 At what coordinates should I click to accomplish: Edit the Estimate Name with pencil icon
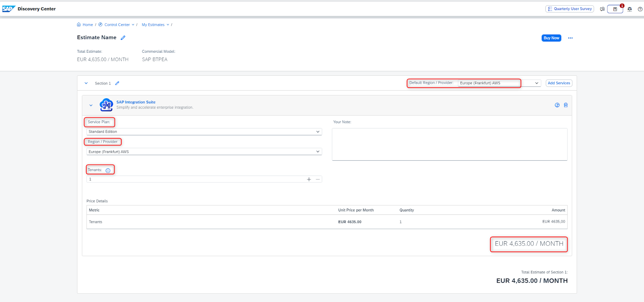123,37
